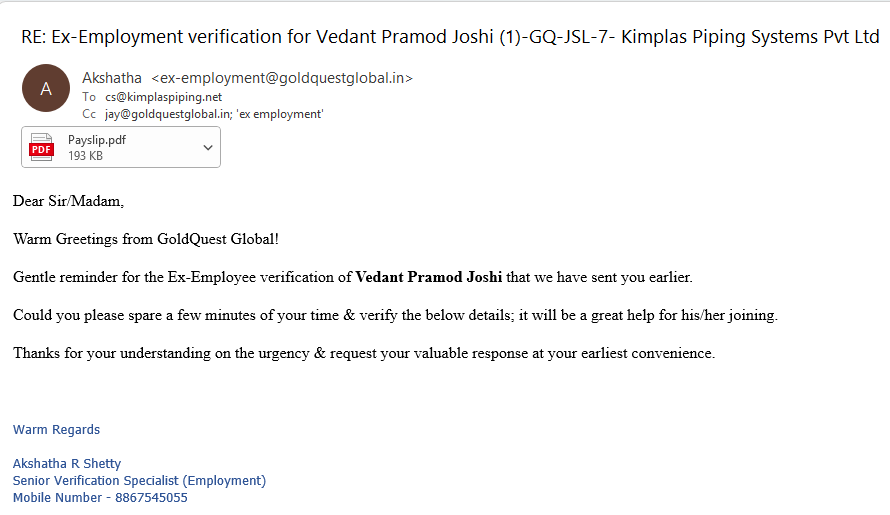Select the ex-employment@goldquestglobal.in sender address
The image size is (890, 515).
[282, 78]
